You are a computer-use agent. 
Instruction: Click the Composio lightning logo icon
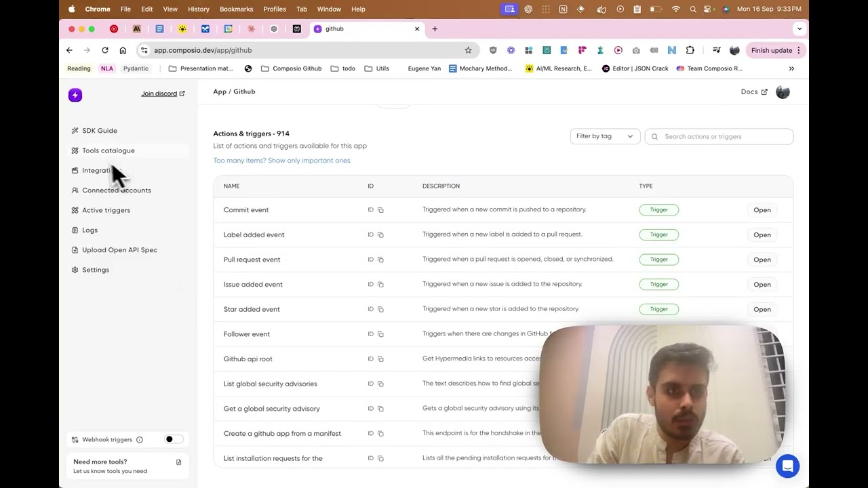(75, 95)
